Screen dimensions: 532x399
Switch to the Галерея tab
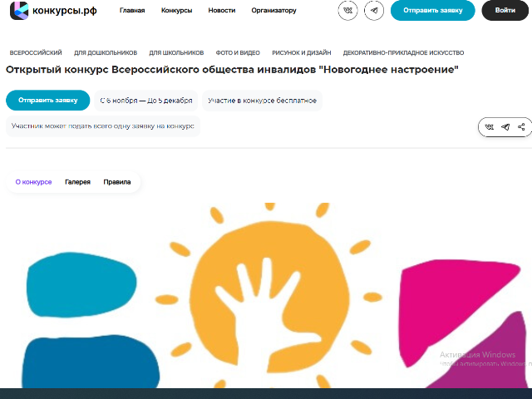pos(77,182)
